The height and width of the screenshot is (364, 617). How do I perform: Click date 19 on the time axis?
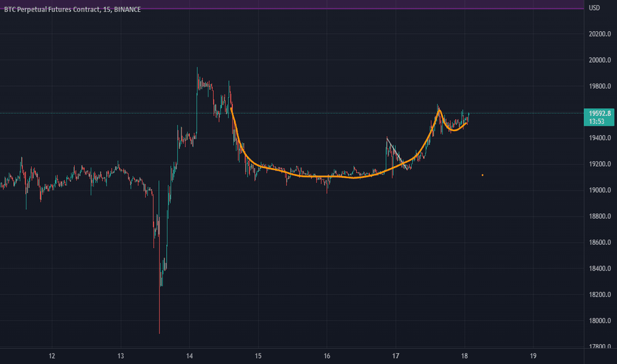[533, 356]
